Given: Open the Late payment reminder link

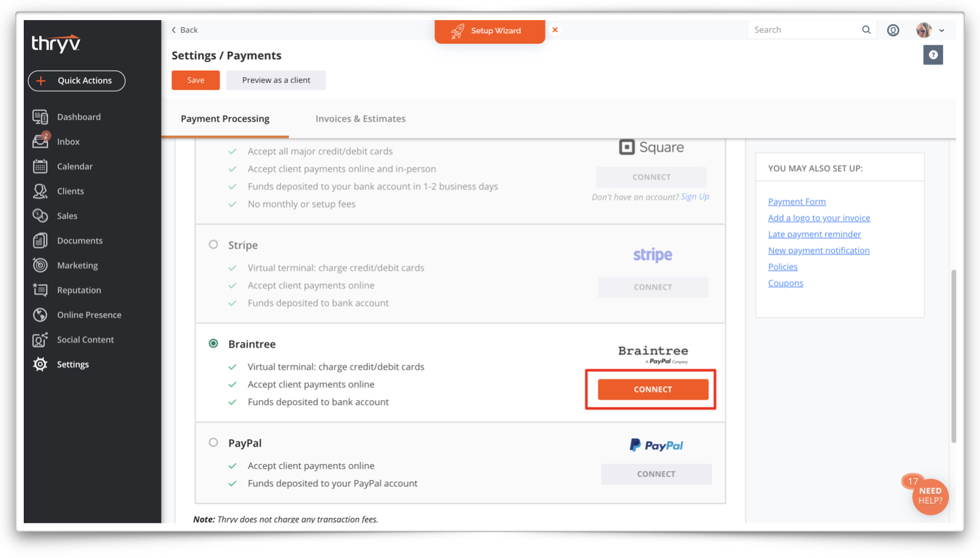Looking at the screenshot, I should pos(814,234).
